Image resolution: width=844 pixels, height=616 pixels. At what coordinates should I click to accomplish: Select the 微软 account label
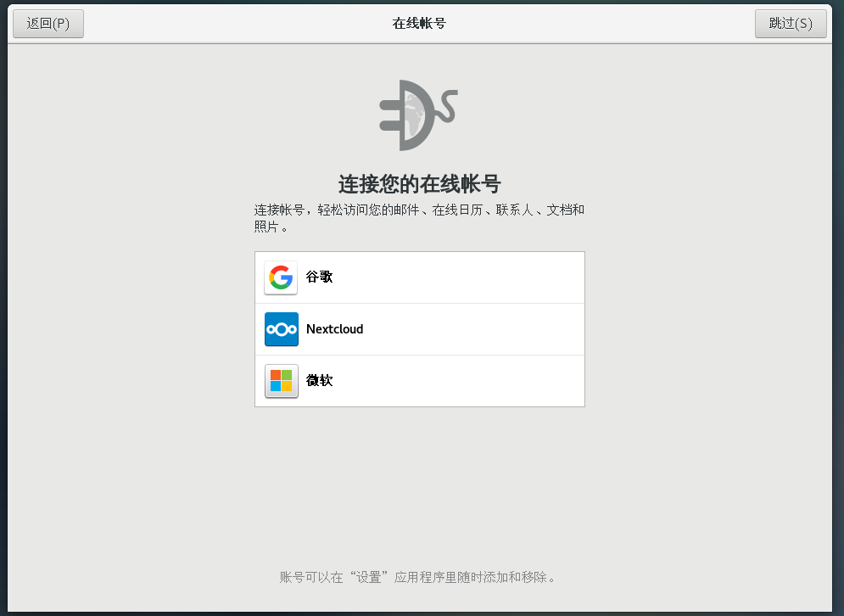[319, 381]
